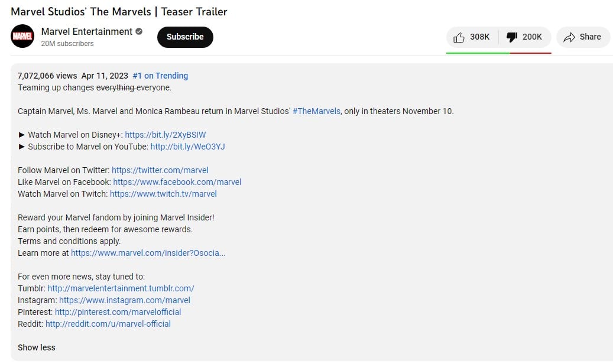The height and width of the screenshot is (364, 613).
Task: Dislike the video with thumbs-down 200K
Action: 525,37
